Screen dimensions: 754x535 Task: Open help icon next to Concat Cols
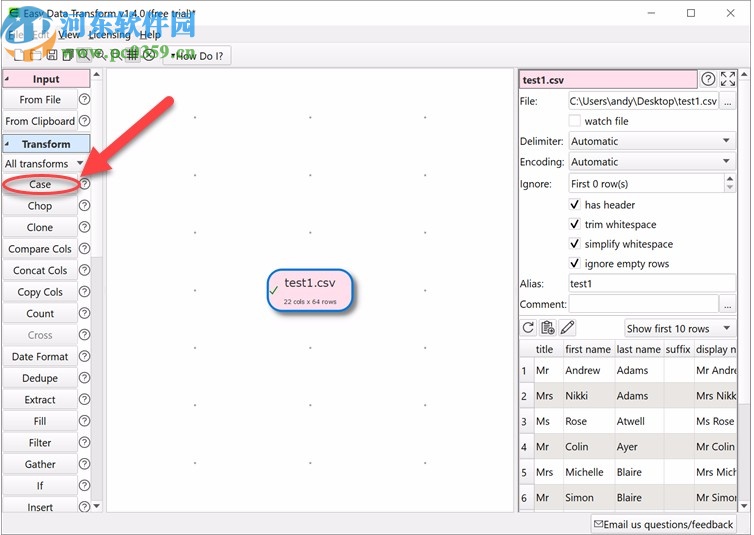(84, 270)
